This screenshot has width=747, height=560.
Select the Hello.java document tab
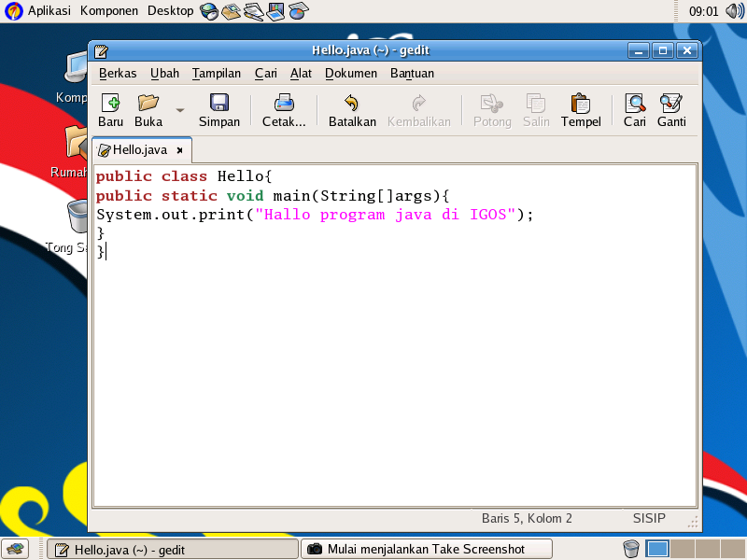[x=140, y=150]
